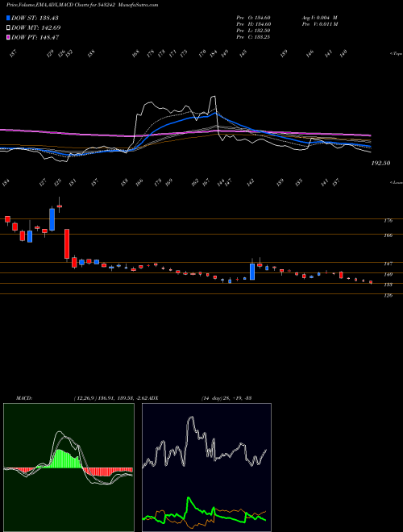Click the 'Pre L: 132.50' value
This screenshot has height=532, width=403.
(x=253, y=31)
